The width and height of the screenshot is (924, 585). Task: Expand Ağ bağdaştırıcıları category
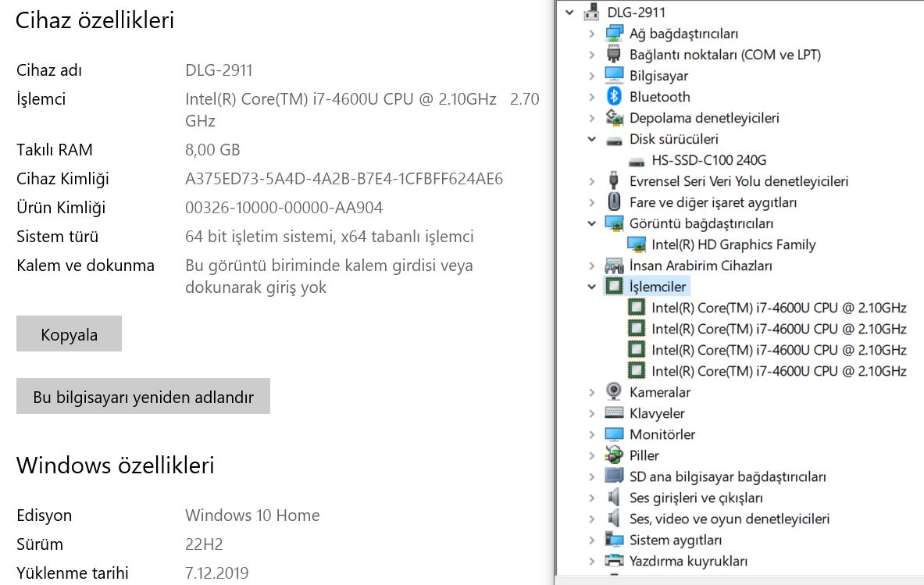click(x=591, y=34)
